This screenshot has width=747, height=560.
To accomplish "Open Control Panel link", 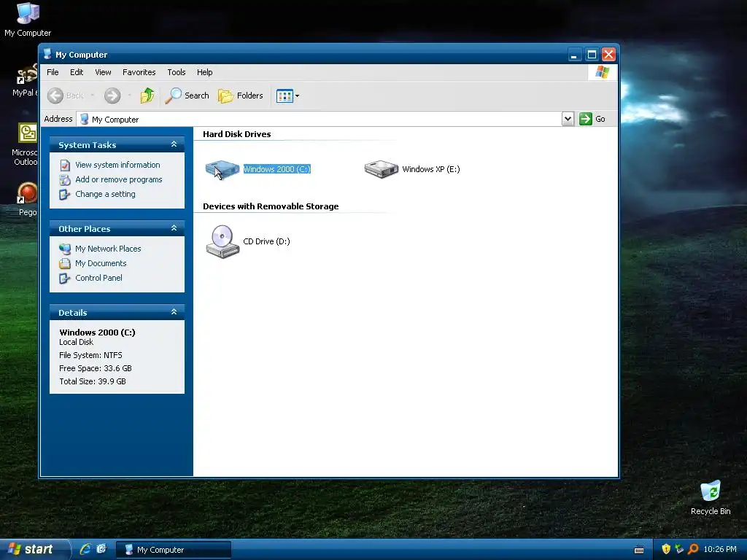I will click(98, 278).
